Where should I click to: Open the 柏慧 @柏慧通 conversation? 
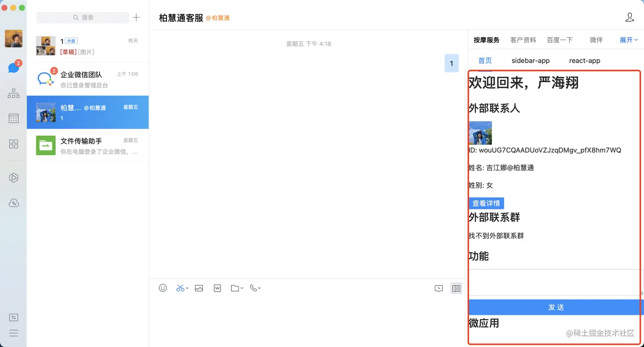88,112
